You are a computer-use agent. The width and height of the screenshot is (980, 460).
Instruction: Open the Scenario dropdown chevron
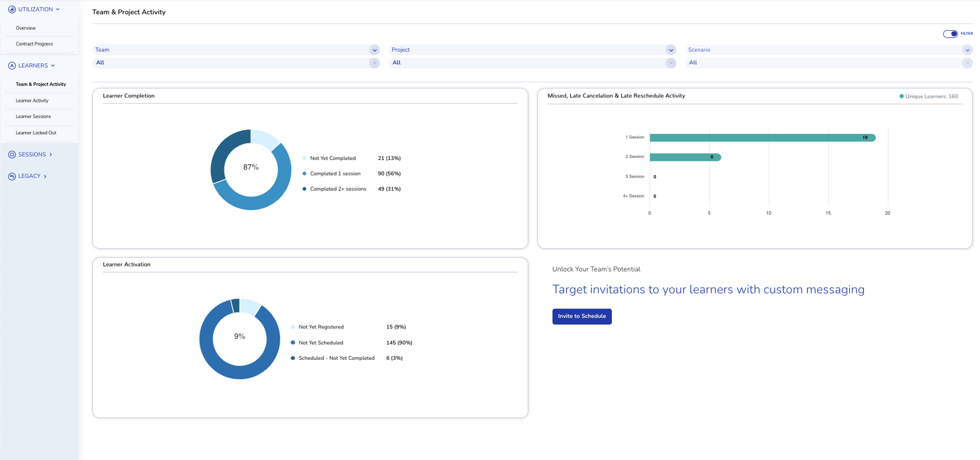pyautogui.click(x=967, y=50)
